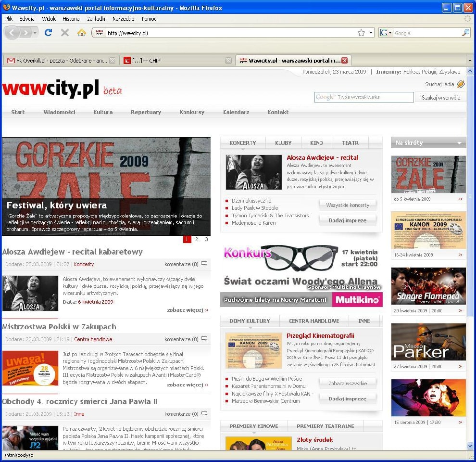Click the arrow next to '27 kwietnia 2009 | 20:00'
The image size is (476, 462).
tap(461, 367)
